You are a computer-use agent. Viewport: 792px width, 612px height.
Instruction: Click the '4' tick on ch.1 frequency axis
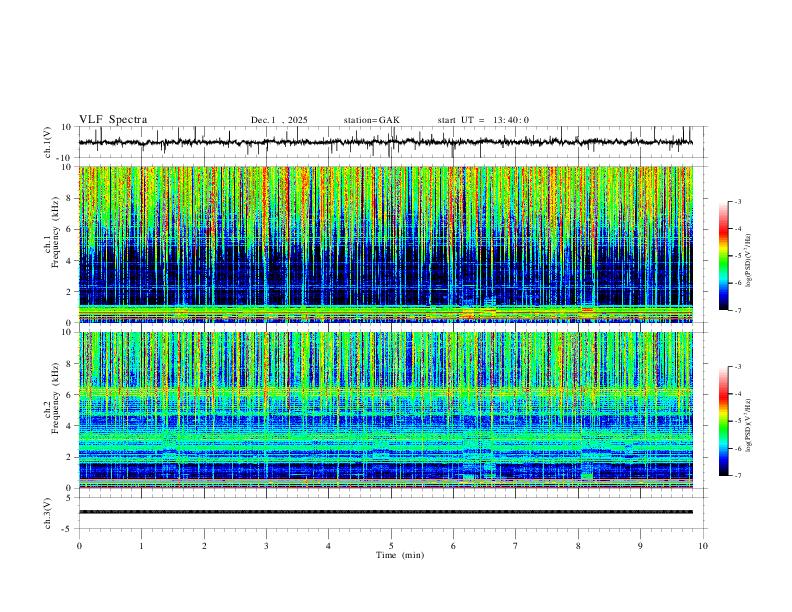coord(69,261)
